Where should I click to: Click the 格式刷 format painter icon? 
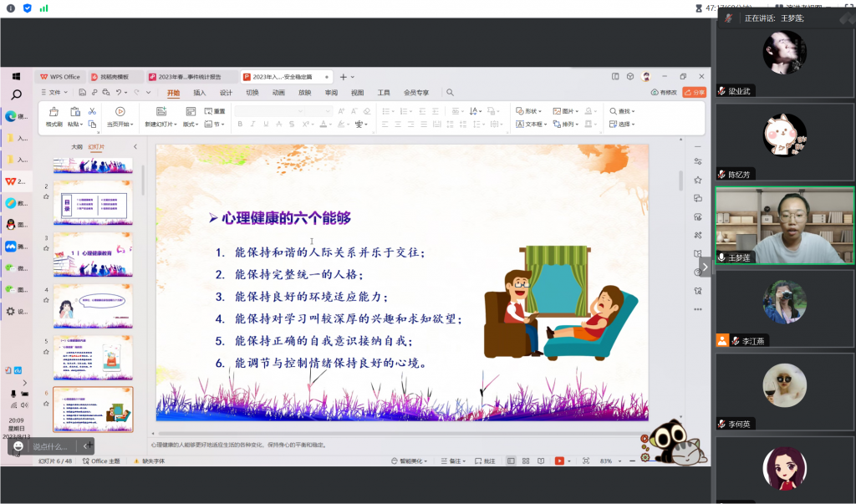[53, 111]
